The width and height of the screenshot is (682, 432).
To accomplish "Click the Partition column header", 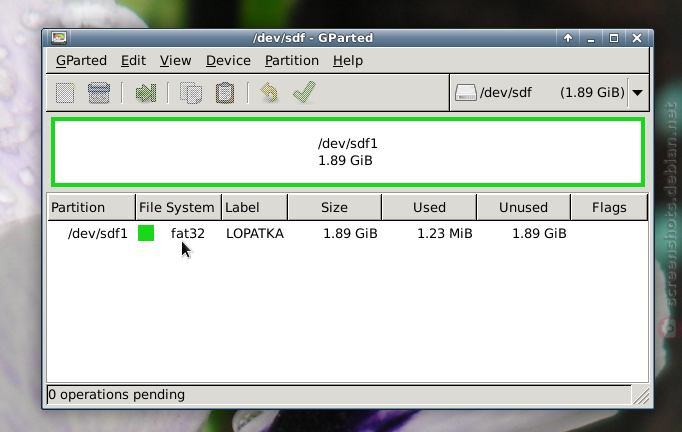I will tap(92, 208).
